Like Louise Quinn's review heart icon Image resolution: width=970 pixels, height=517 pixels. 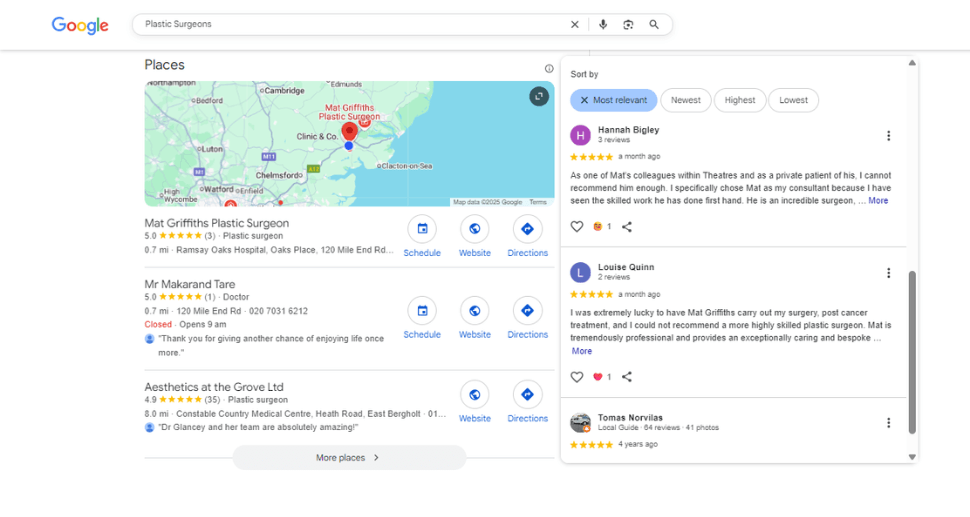pyautogui.click(x=577, y=377)
